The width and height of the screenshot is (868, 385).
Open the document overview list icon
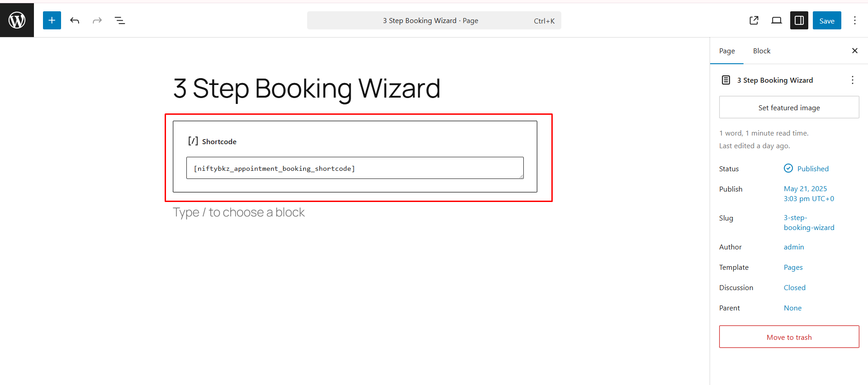tap(120, 20)
